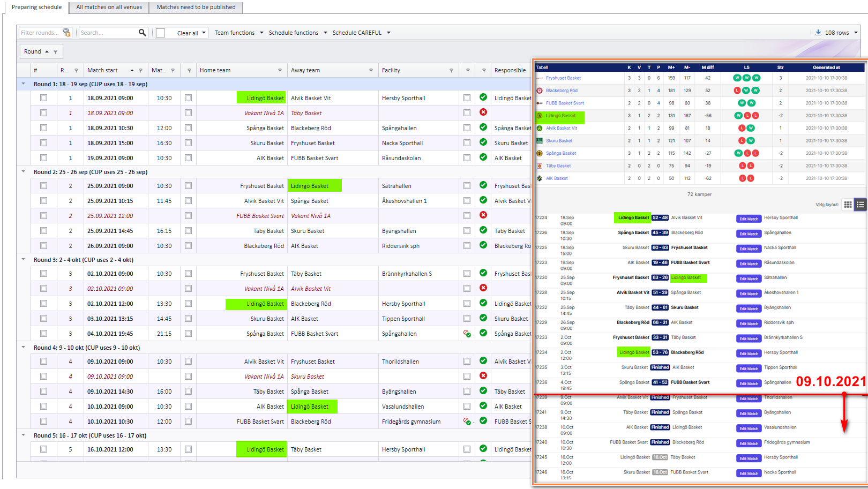Click the 72 kamper text under standings

(x=699, y=194)
